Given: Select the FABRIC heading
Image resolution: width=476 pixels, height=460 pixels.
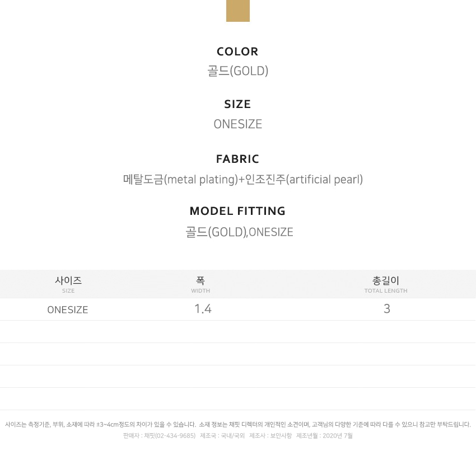Looking at the screenshot, I should pos(237,159).
